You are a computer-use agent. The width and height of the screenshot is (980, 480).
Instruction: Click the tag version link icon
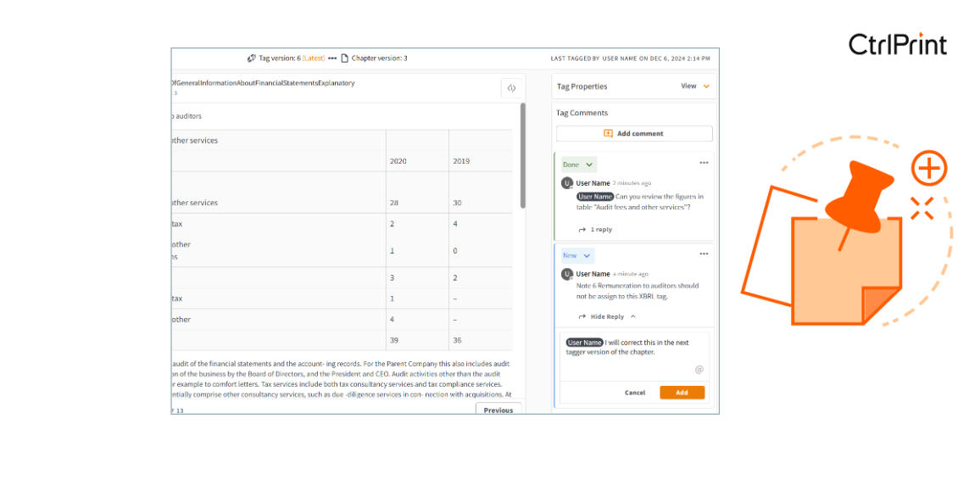[252, 59]
